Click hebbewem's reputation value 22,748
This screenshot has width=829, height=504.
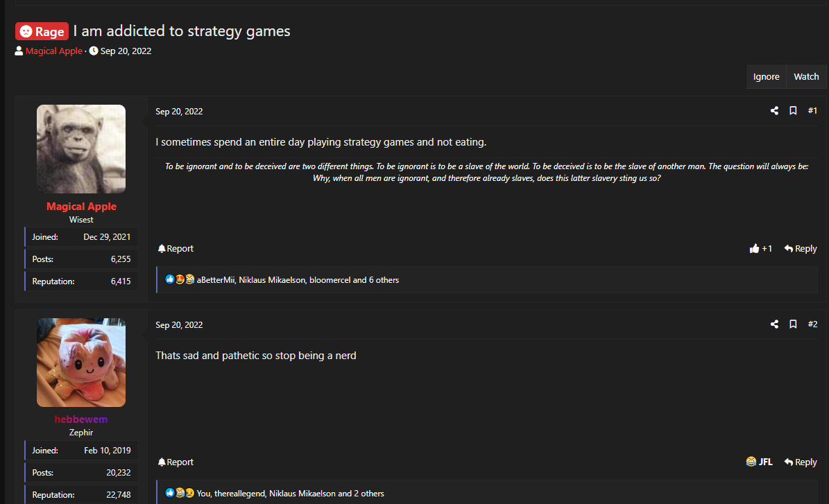coord(119,494)
